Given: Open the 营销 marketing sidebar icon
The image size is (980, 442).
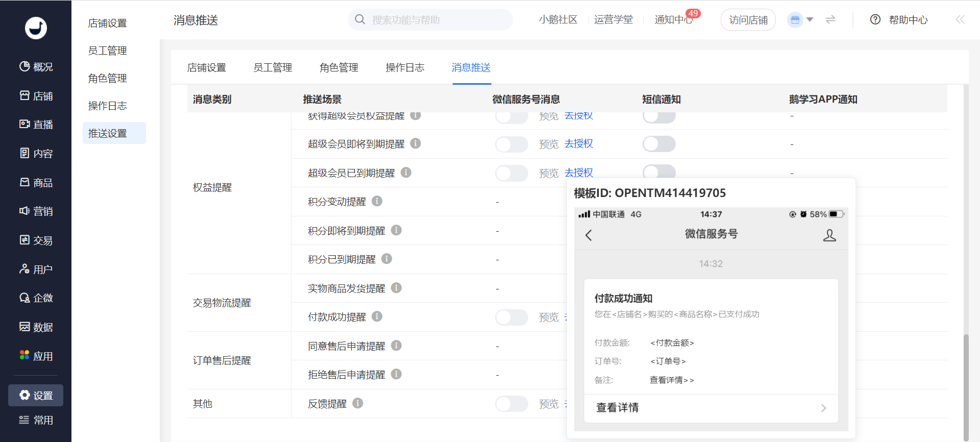Looking at the screenshot, I should pyautogui.click(x=24, y=211).
